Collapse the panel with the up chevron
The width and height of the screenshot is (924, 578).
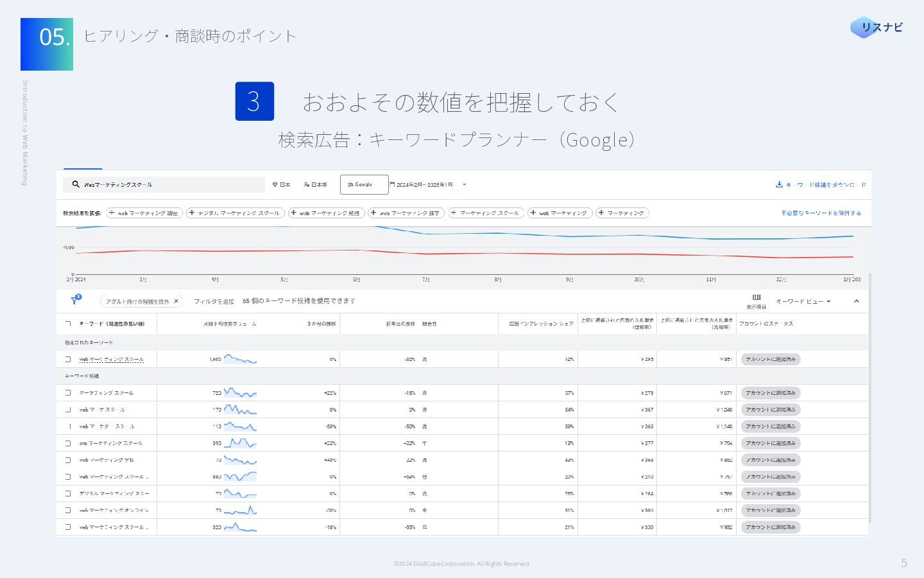856,301
